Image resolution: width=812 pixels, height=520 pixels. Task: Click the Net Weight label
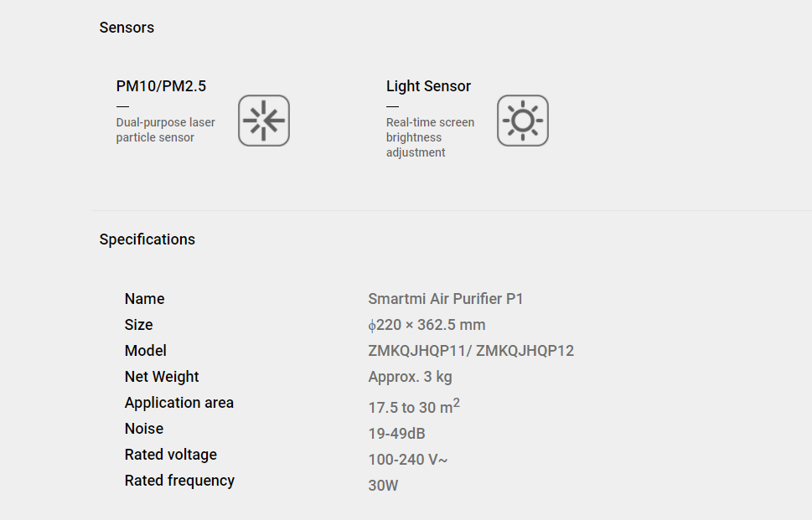coord(162,377)
